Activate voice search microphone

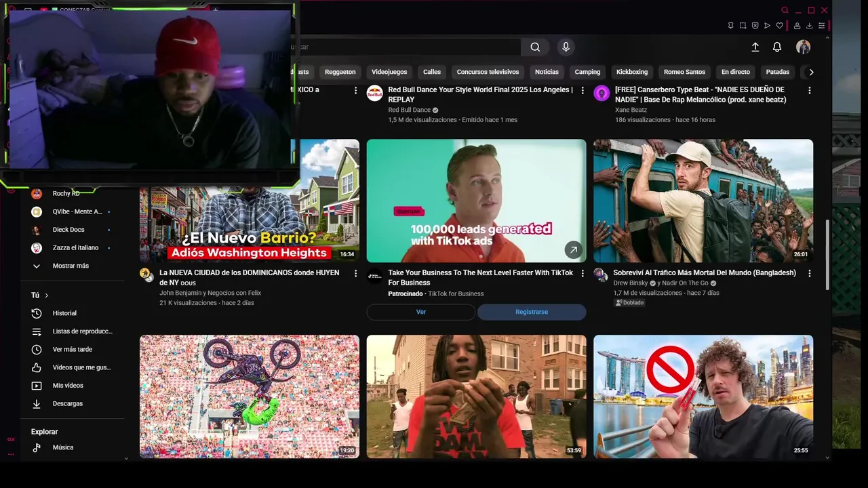[566, 47]
